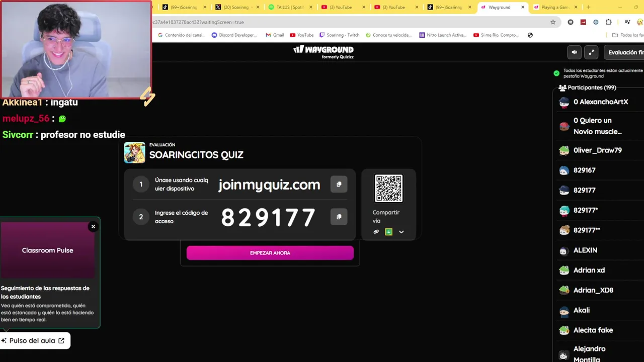Enlarge the QR code
This screenshot has height=362, width=644.
click(x=388, y=188)
